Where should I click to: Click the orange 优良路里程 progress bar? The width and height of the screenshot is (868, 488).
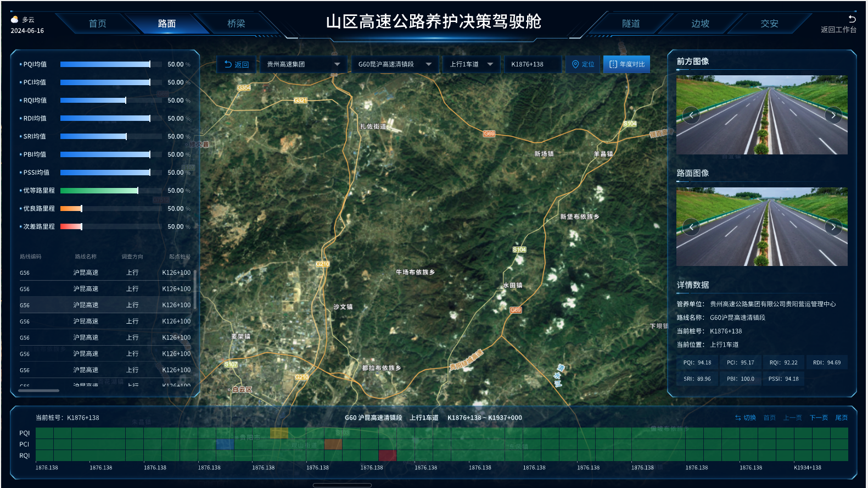[71, 208]
